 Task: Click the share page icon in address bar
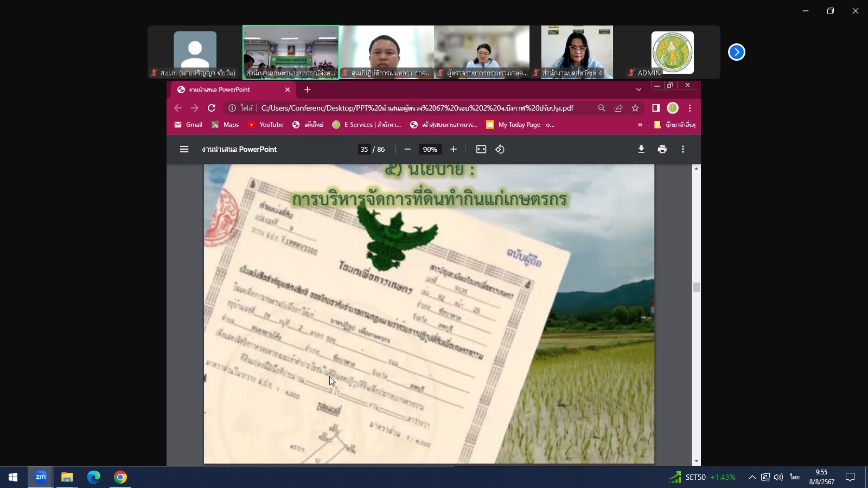(618, 108)
